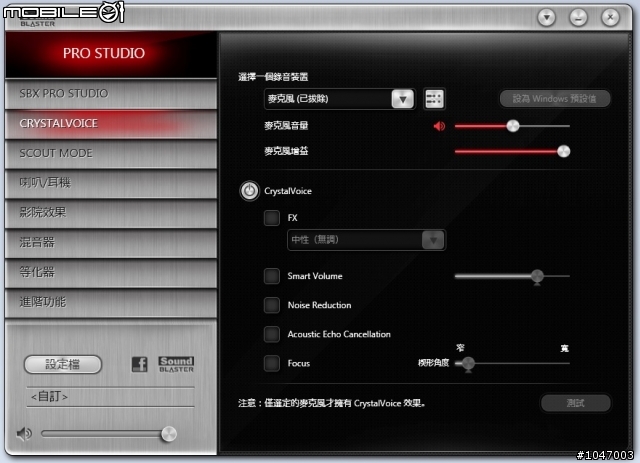
Task: Expand the FX voice preset dropdown
Action: [433, 240]
